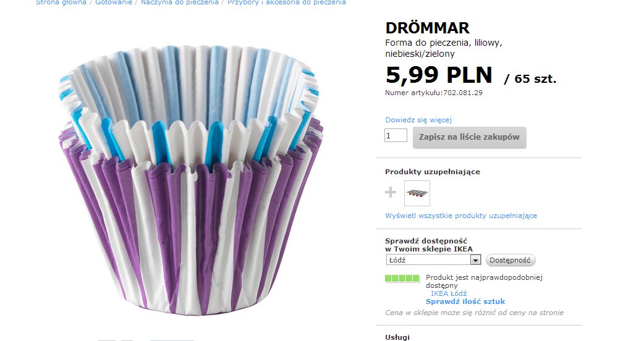Click the Usługi section heading

coord(397,337)
